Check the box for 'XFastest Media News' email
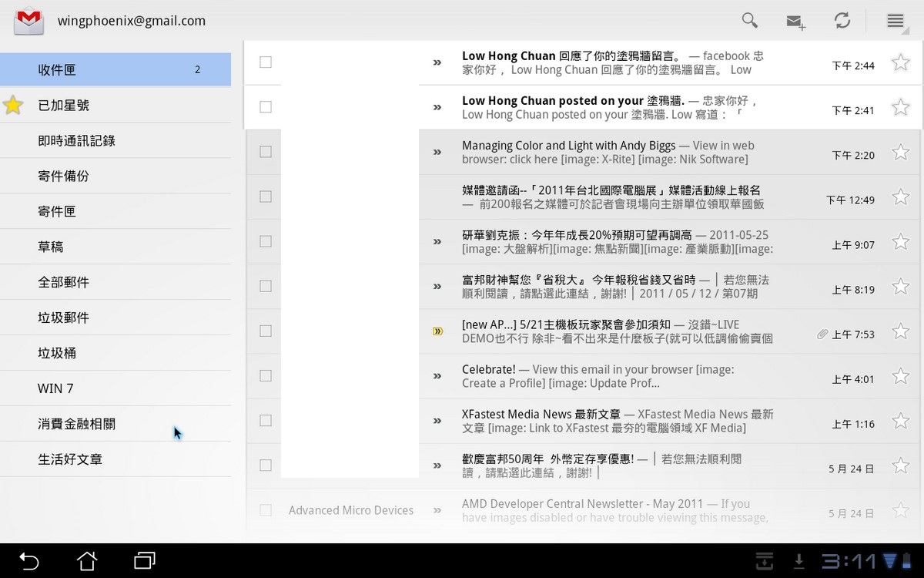Viewport: 924px width, 578px height. (x=266, y=420)
